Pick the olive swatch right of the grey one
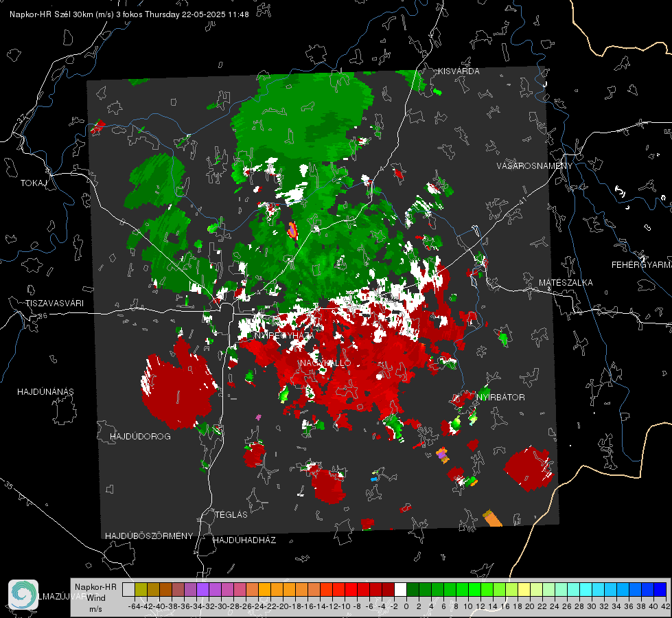This screenshot has width=672, height=618. tap(141, 589)
